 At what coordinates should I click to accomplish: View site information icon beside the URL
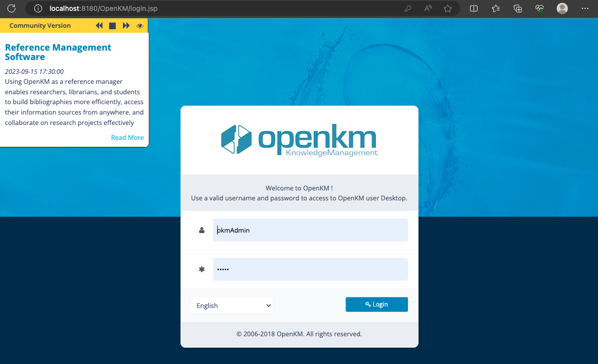38,8
